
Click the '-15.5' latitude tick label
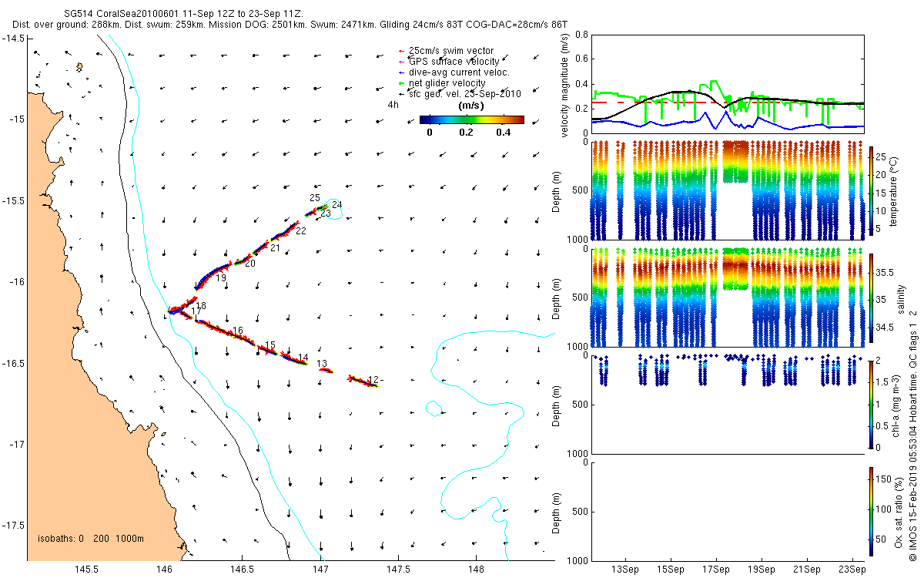click(12, 200)
